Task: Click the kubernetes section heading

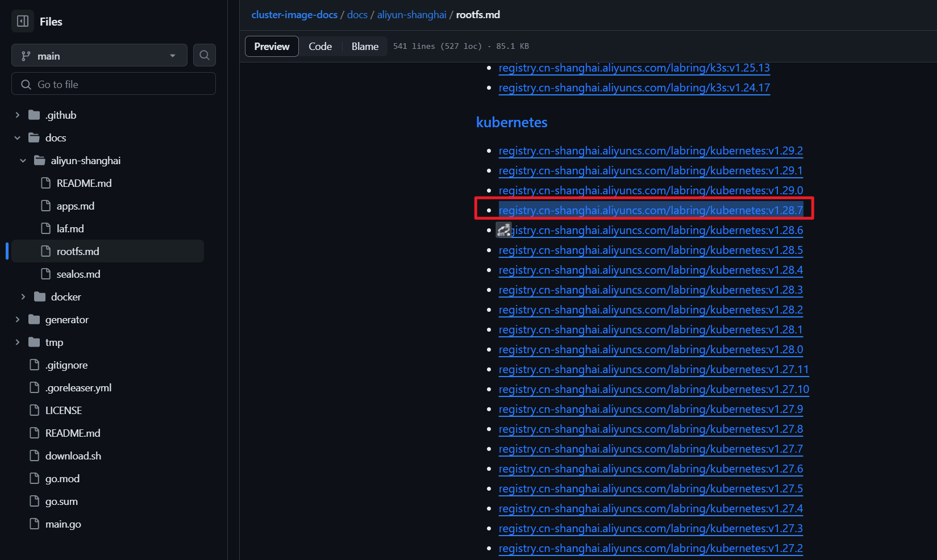Action: 512,122
